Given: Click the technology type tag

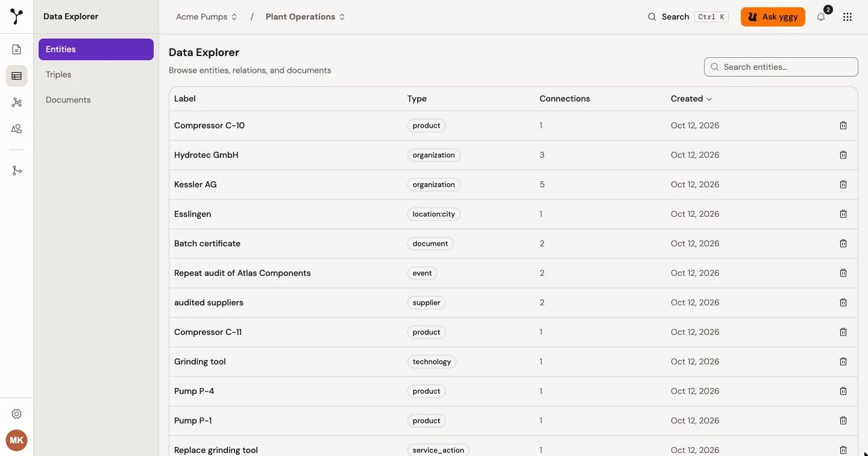Looking at the screenshot, I should [432, 361].
